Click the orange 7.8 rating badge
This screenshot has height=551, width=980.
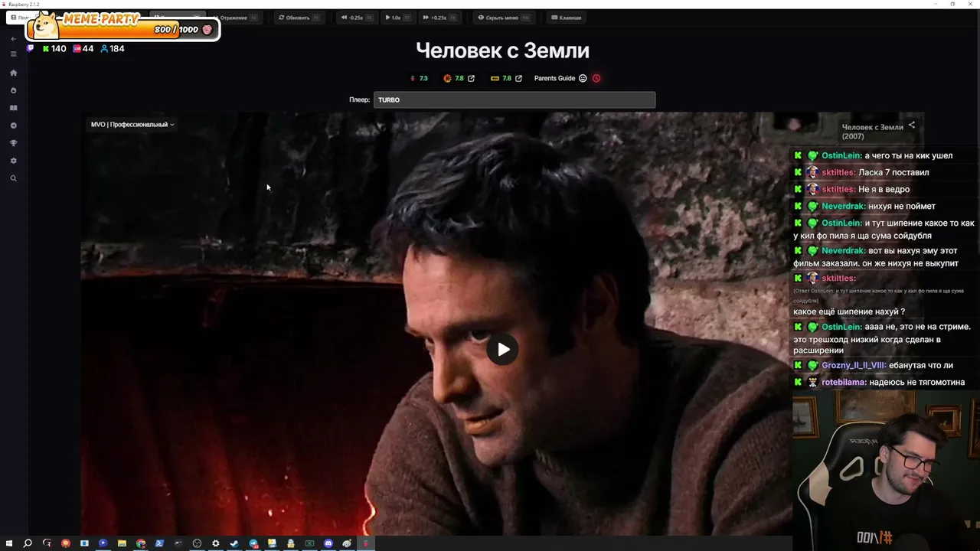pyautogui.click(x=453, y=78)
